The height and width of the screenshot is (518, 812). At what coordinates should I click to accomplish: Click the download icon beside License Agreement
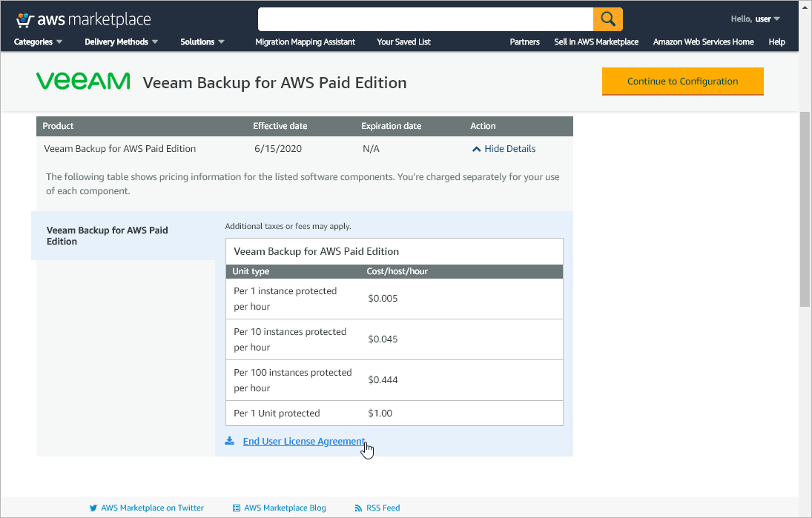[x=230, y=442]
